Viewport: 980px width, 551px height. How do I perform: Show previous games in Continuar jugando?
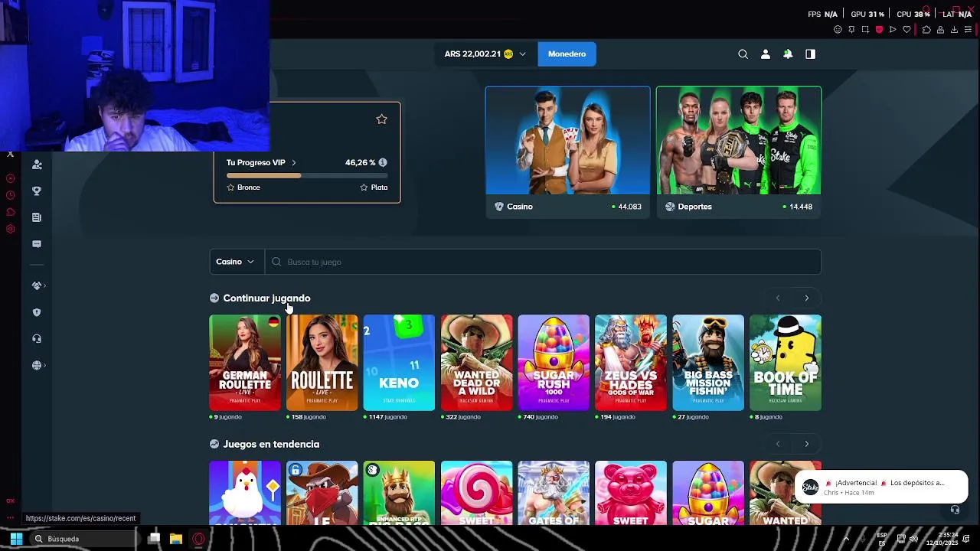[x=778, y=298]
